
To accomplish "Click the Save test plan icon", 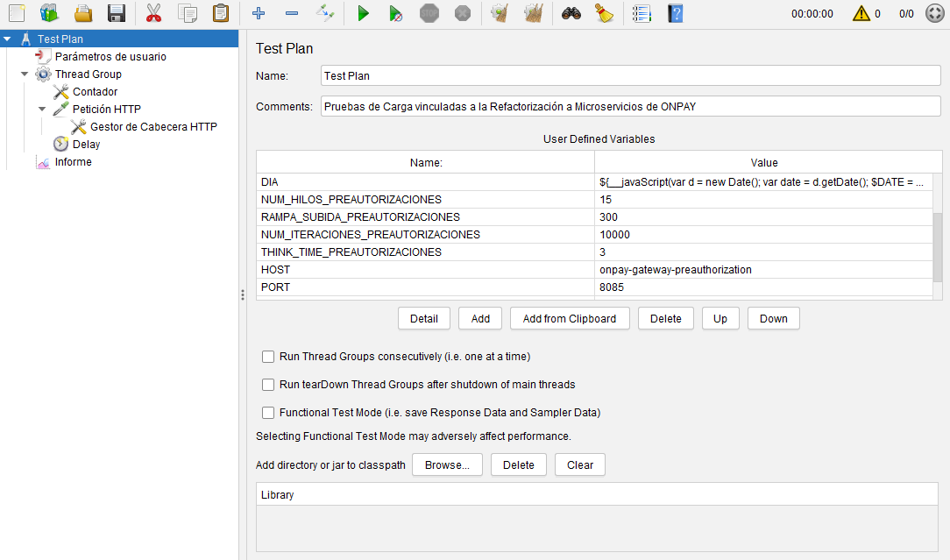I will (116, 13).
